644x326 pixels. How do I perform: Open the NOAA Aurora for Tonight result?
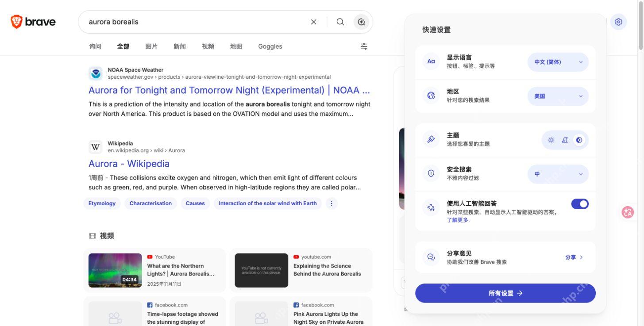click(229, 90)
